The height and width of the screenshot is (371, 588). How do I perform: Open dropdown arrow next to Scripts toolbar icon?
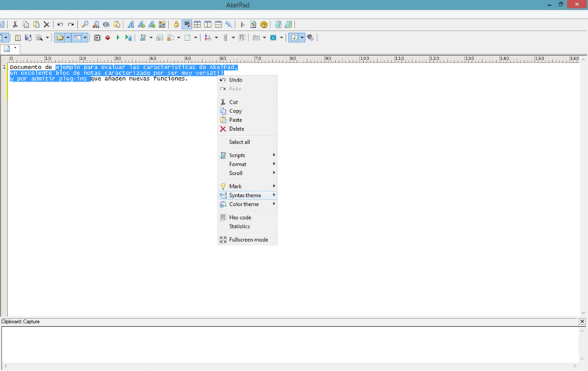(x=151, y=37)
